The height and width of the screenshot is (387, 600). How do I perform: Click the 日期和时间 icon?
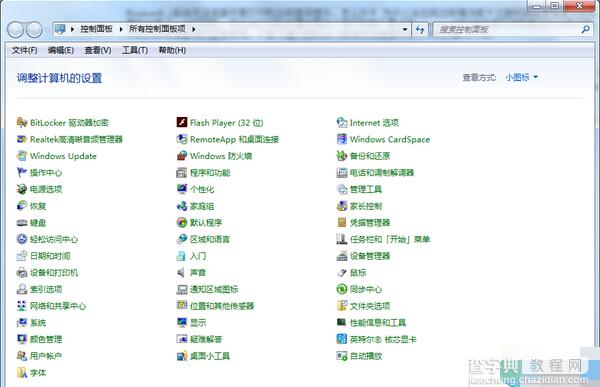[22, 256]
